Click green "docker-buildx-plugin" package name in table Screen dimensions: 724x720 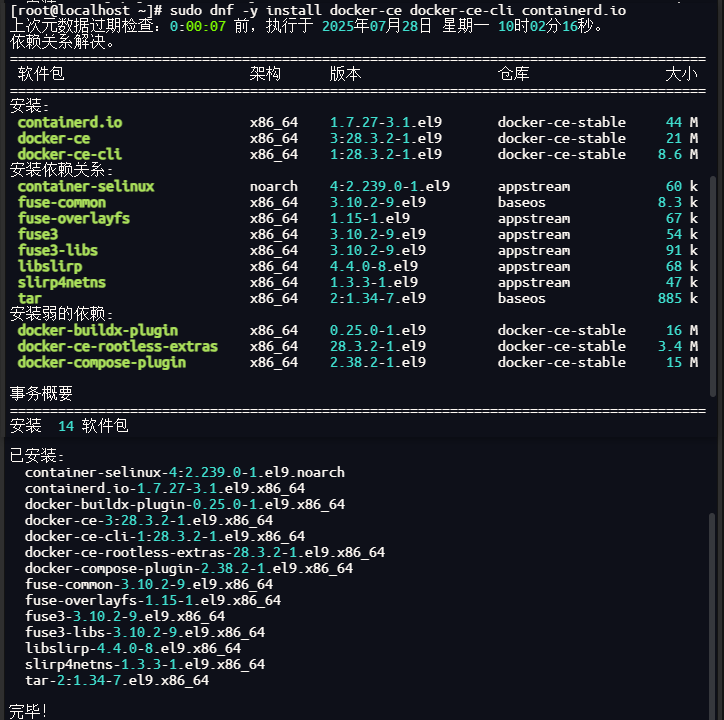98,330
